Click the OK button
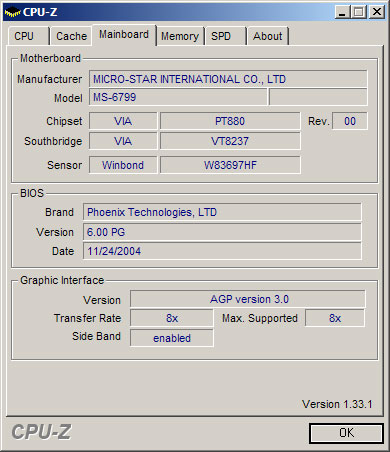Image resolution: width=390 pixels, height=452 pixels. click(x=346, y=433)
